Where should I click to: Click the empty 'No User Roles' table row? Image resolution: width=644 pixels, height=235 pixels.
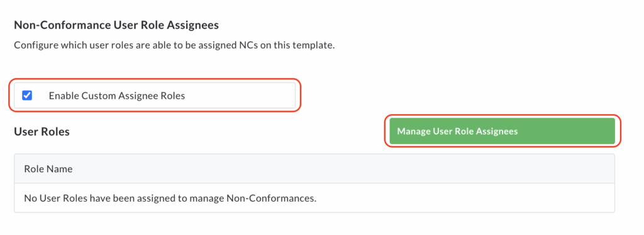coord(314,199)
